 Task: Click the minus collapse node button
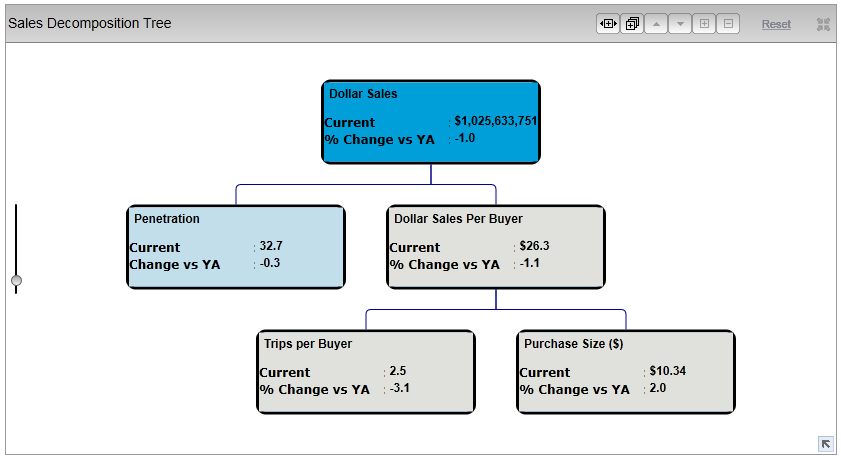click(x=728, y=24)
